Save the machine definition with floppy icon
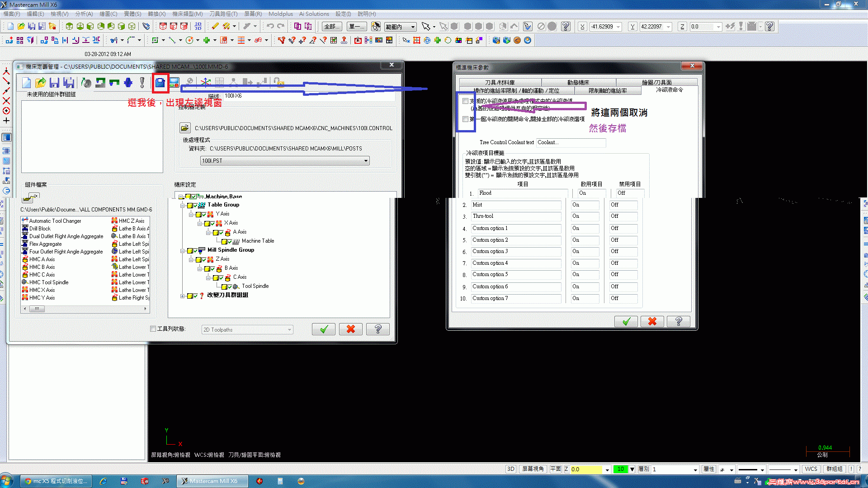This screenshot has height=488, width=868. coord(54,83)
